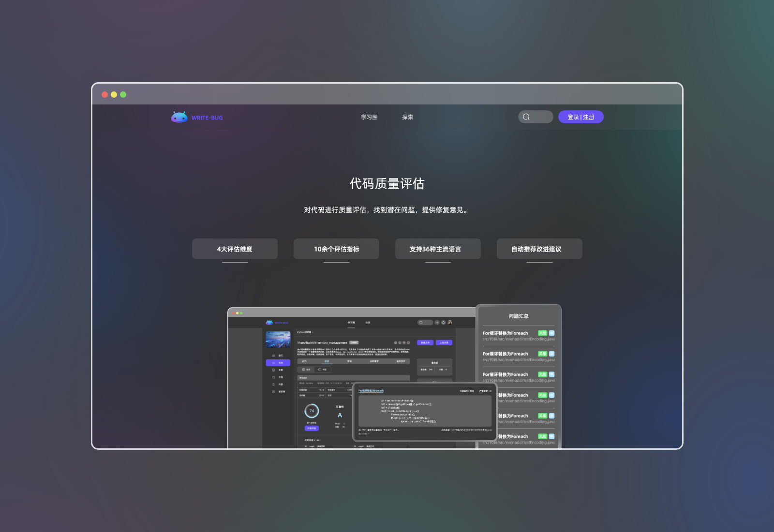Click the chat icon at top of project sidebar
Viewport: 774px width, 532px height.
tap(273, 355)
